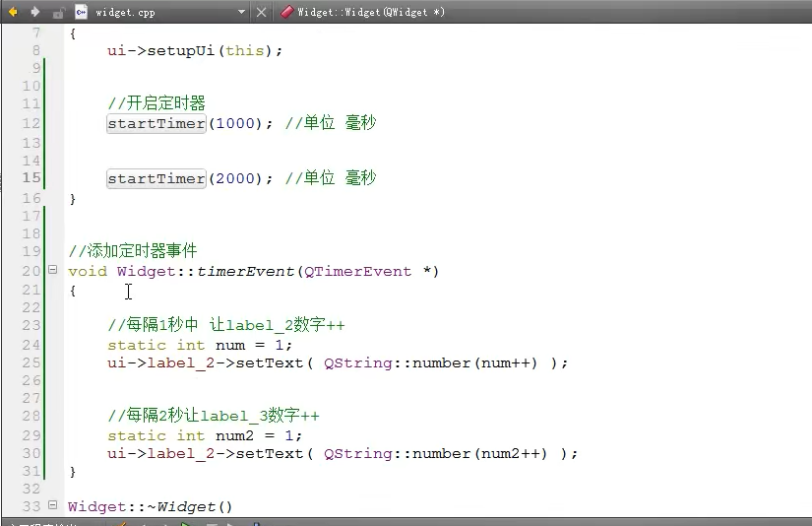
Task: Click the comment about label_3 every 2 seconds
Action: [x=214, y=416]
